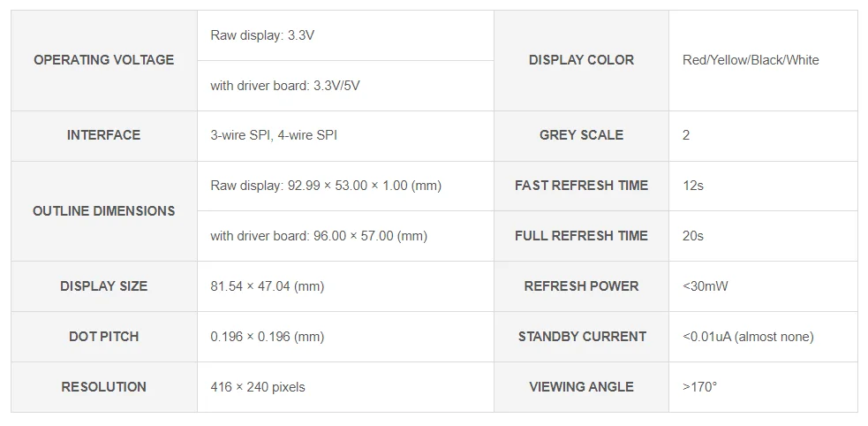Click the OUTLINE DIMENSIONS header cell

103,211
